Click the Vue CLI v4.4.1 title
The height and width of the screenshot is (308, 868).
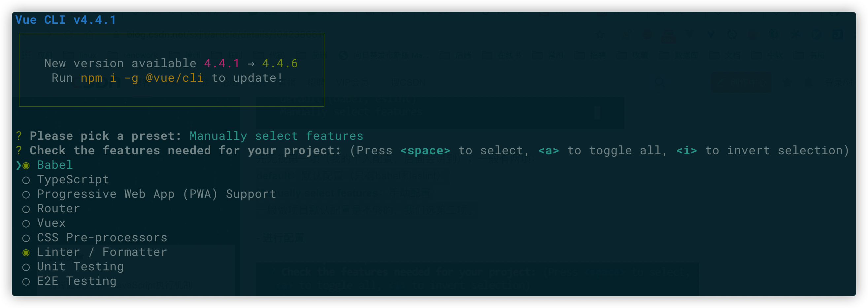pos(66,20)
